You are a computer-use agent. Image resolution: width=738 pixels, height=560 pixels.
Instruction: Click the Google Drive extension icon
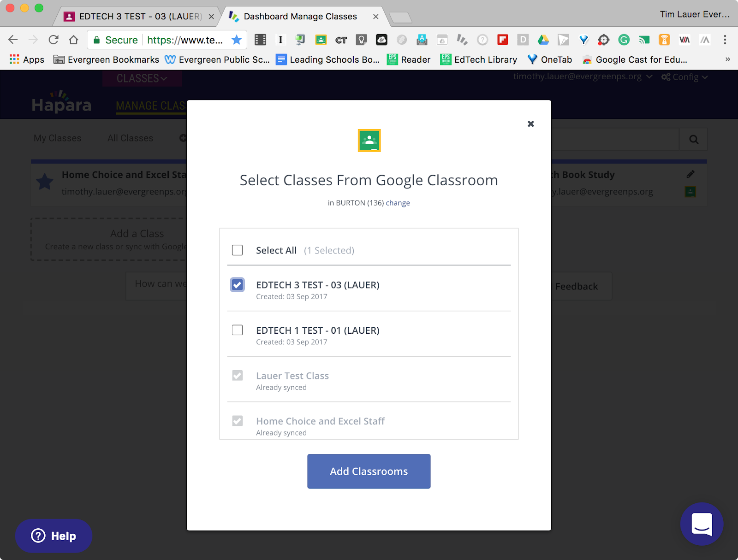coord(543,40)
